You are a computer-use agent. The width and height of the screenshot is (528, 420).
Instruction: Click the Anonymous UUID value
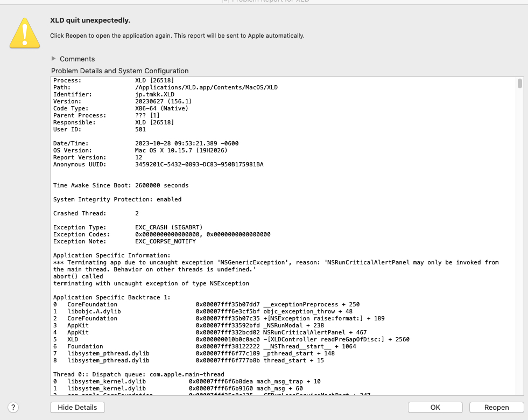point(199,164)
